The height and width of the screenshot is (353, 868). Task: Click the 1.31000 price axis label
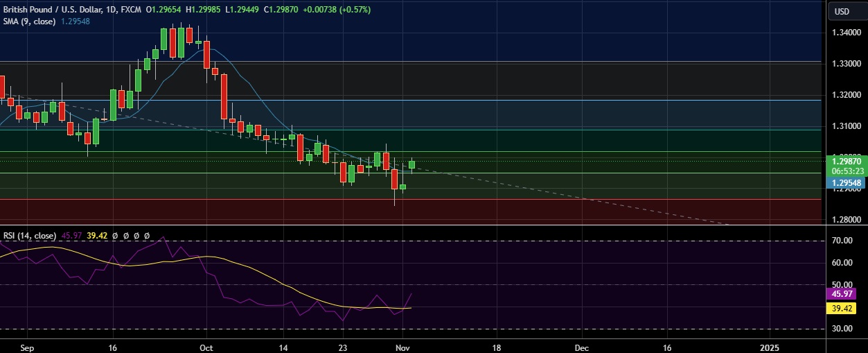pos(847,126)
